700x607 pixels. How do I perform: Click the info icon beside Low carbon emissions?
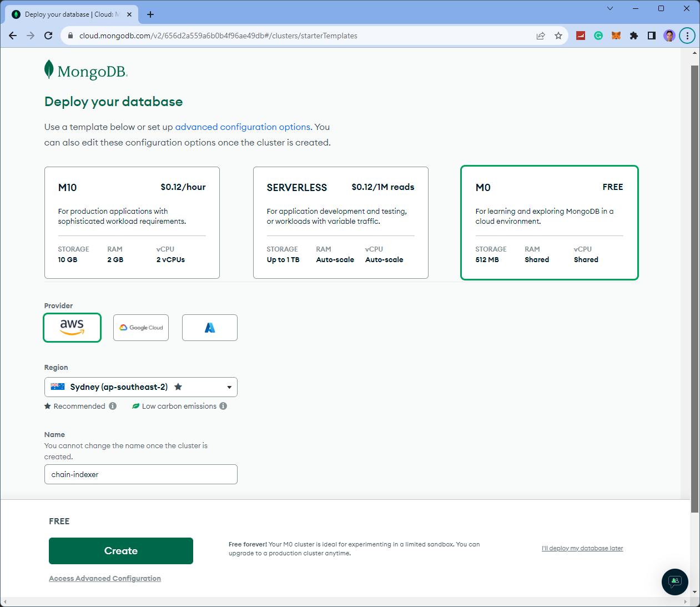coord(223,406)
